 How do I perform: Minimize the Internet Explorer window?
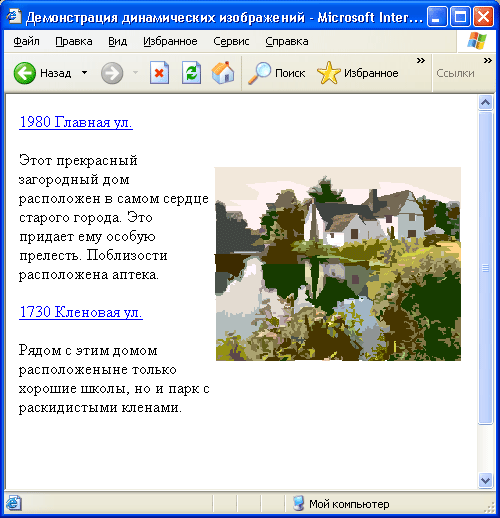437,16
